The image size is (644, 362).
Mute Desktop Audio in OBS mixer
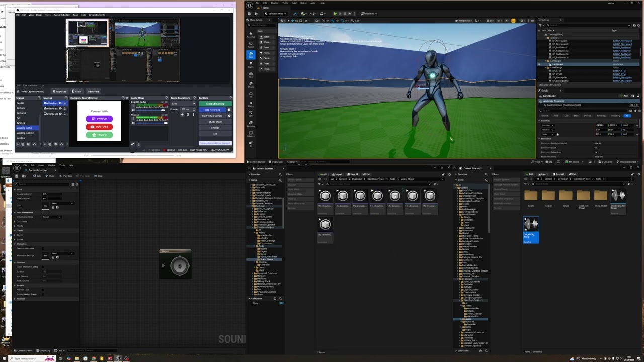tap(133, 110)
